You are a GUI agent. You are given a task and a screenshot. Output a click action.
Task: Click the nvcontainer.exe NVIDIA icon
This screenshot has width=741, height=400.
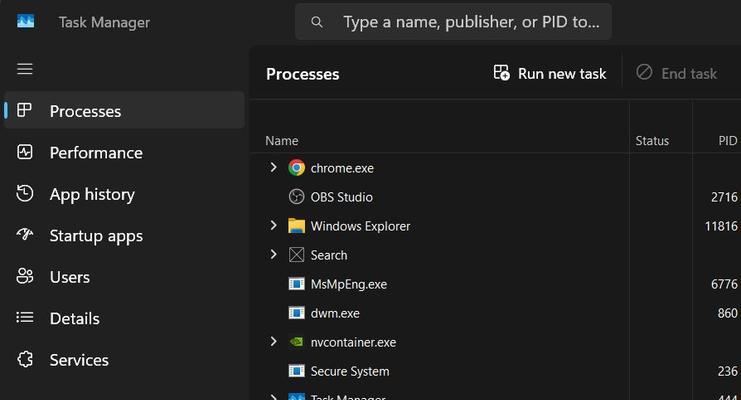(x=296, y=341)
